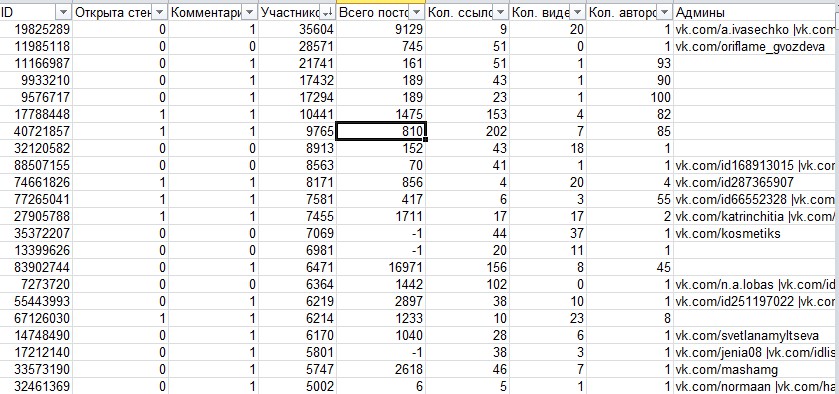Open the ID column filter dropdown

[64, 12]
